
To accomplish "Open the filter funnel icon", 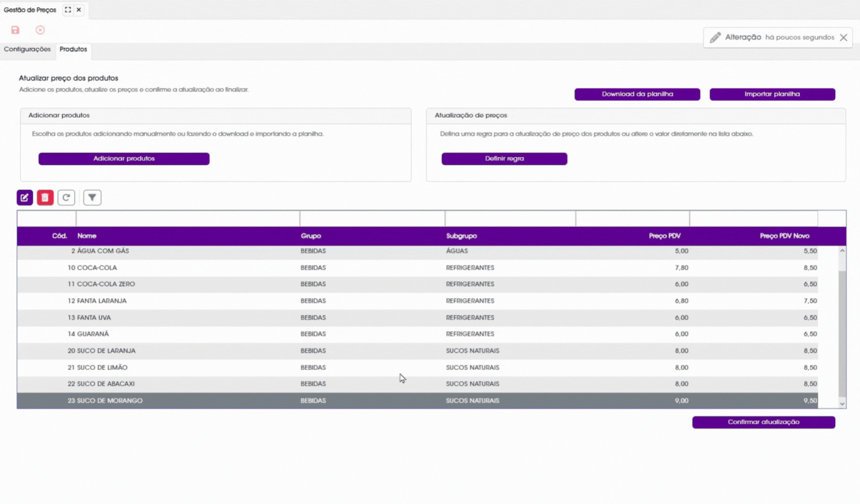I will coord(92,198).
